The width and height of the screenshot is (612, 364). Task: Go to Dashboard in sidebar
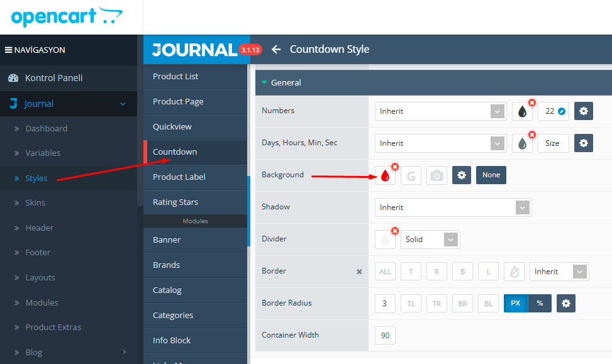coord(47,128)
